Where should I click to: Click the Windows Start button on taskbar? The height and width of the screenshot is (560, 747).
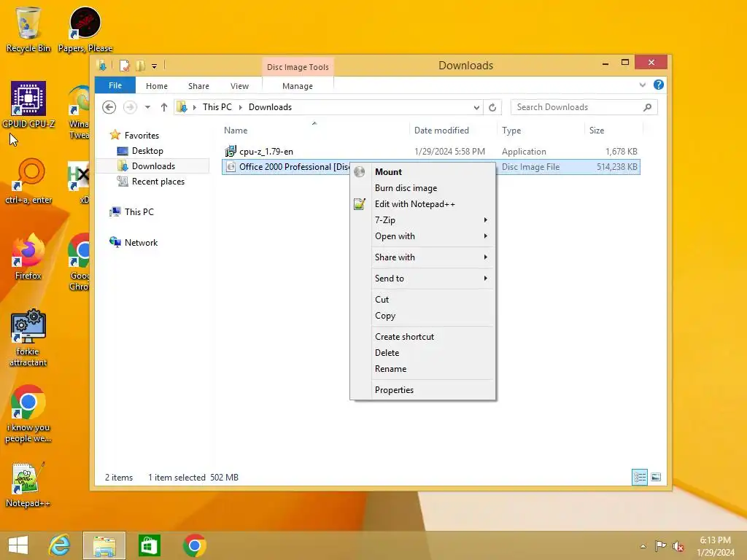[x=18, y=545]
